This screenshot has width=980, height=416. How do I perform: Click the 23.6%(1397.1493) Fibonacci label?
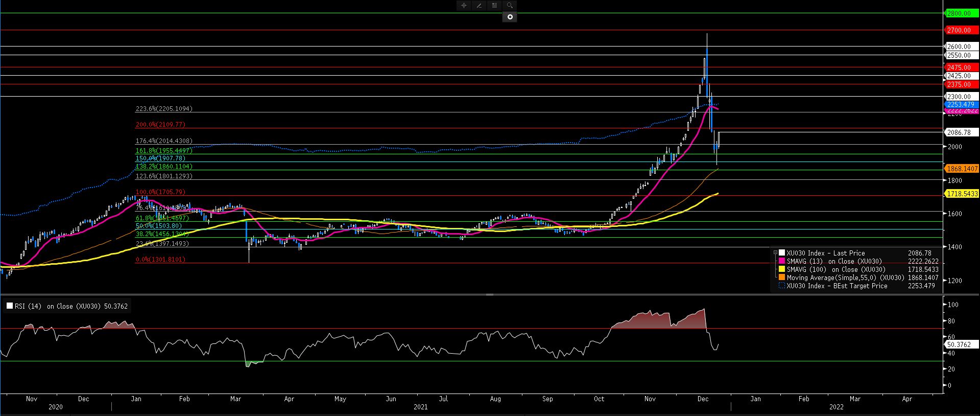click(x=162, y=244)
